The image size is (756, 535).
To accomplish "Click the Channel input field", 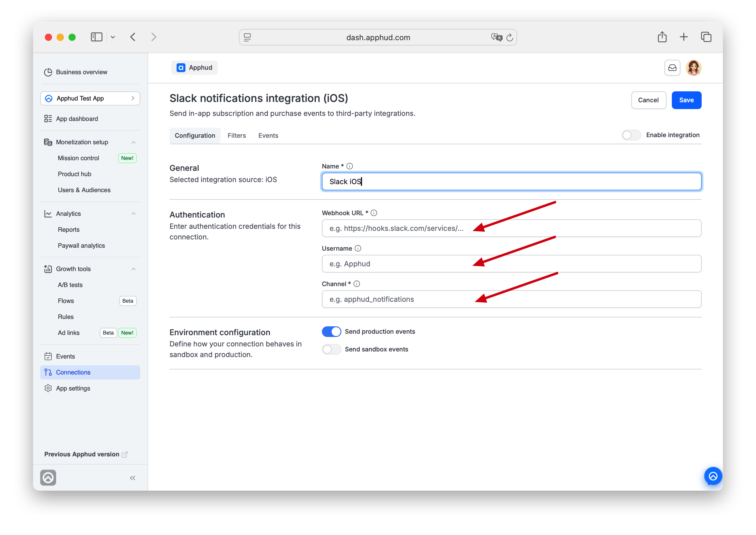I will click(x=511, y=299).
